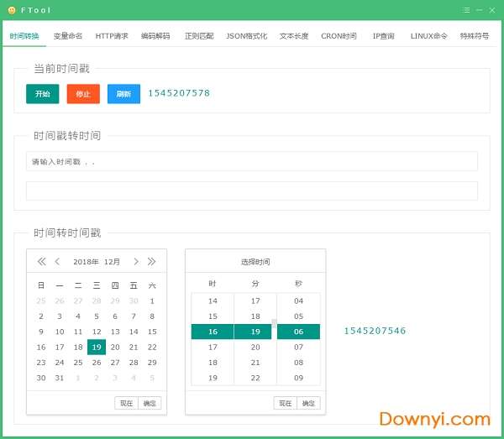Click the empty result field below timestamp input
504x439 pixels.
pyautogui.click(x=252, y=191)
